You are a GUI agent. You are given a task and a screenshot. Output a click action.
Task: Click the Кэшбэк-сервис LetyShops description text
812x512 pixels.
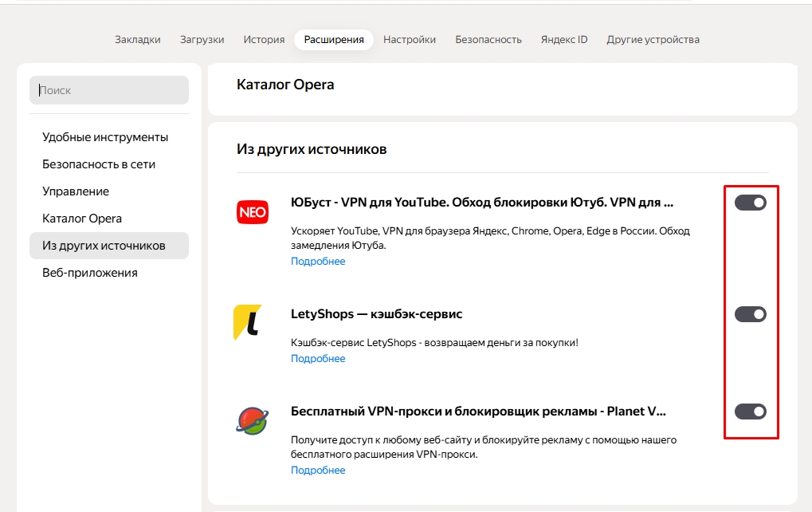[434, 343]
